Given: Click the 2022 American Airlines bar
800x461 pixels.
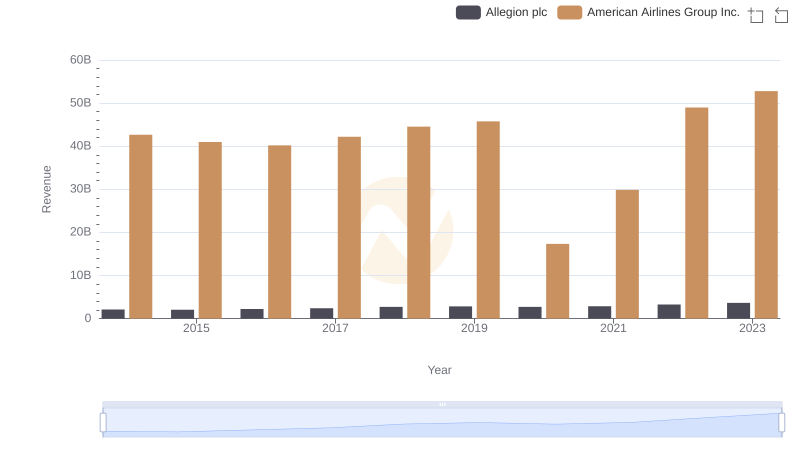Looking at the screenshot, I should pos(696,213).
